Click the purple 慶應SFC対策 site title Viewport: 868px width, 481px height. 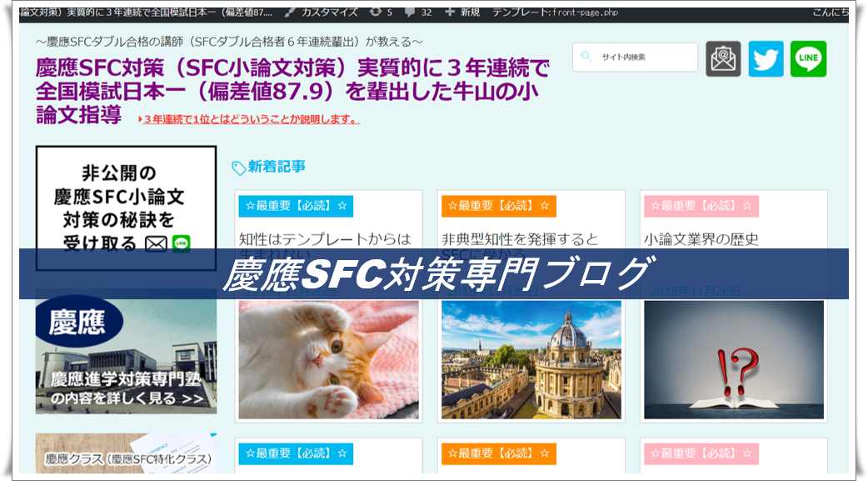click(x=292, y=91)
